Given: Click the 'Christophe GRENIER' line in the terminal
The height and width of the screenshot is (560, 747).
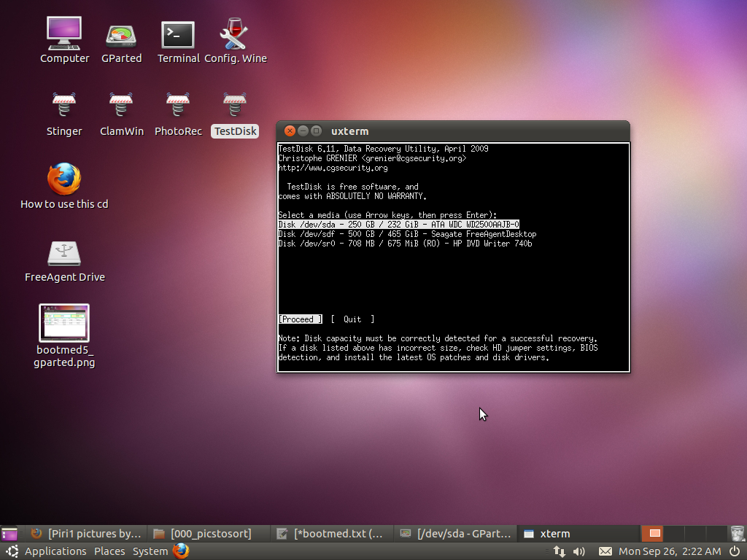Looking at the screenshot, I should tap(372, 158).
